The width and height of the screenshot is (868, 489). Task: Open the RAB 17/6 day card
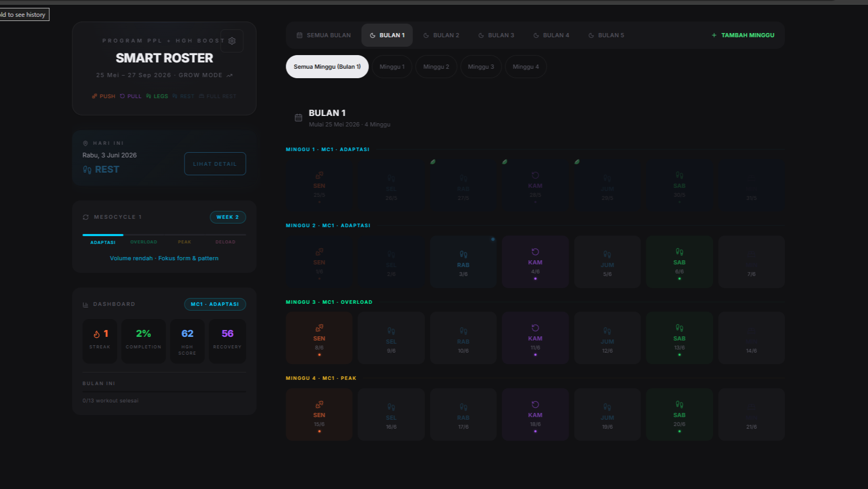(x=463, y=414)
